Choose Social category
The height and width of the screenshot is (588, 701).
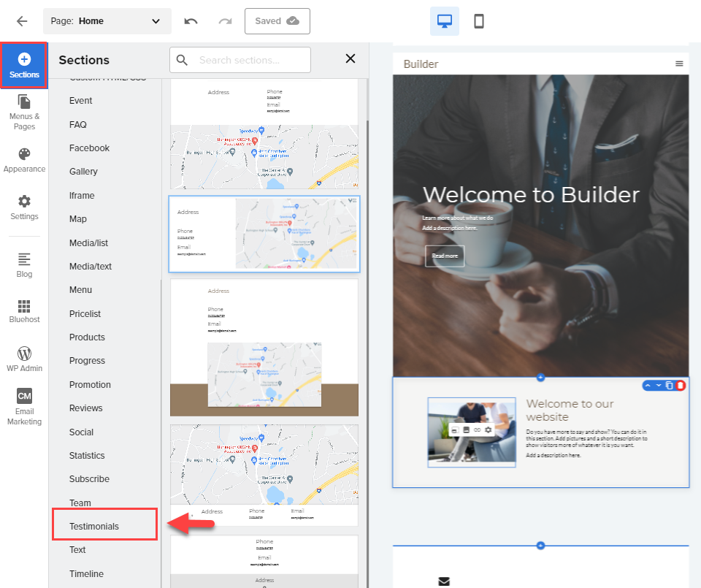point(81,432)
